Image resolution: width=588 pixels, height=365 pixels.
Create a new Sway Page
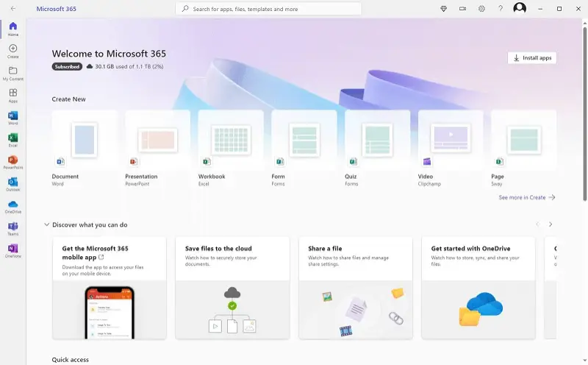tap(523, 149)
